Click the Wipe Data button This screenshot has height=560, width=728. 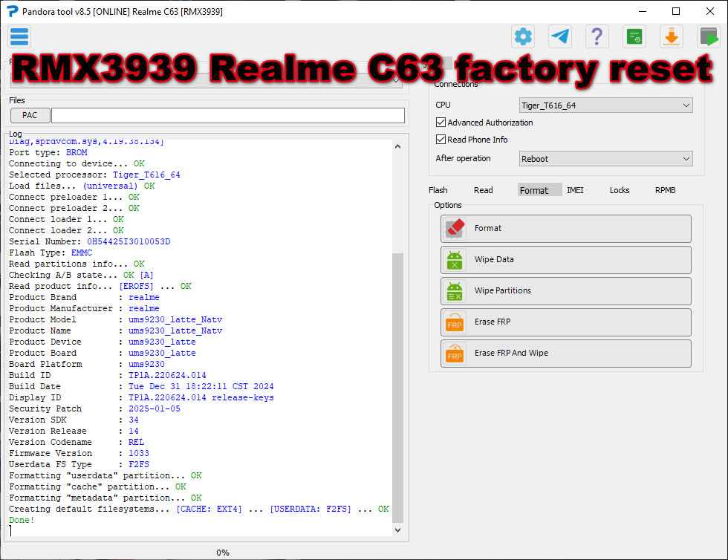[565, 259]
